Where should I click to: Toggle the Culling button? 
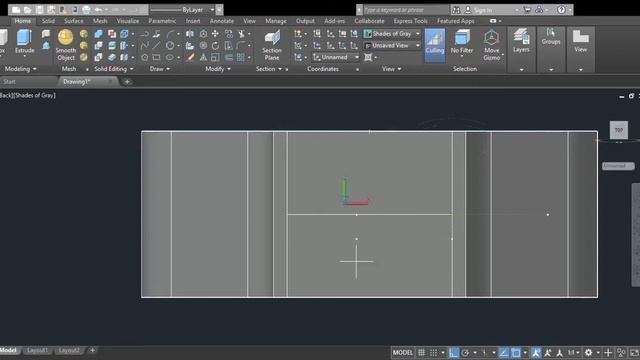pyautogui.click(x=435, y=45)
